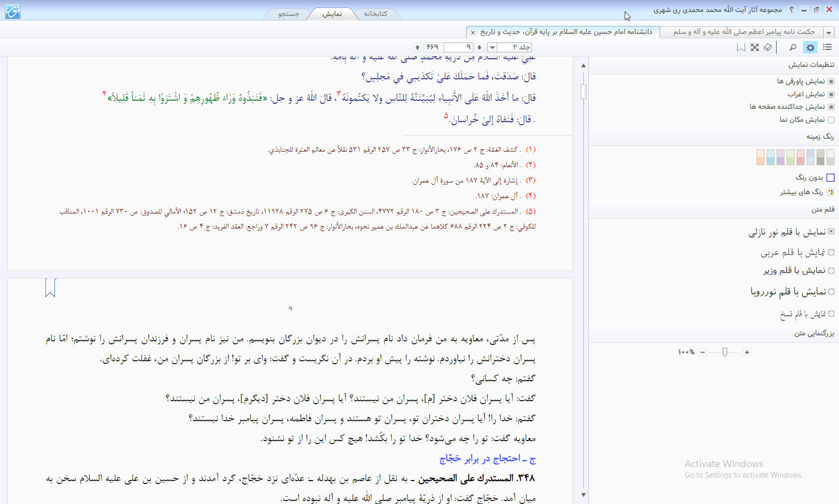Select 'نمایش با قلم نسخ' font option
The image size is (839, 504).
coord(831,314)
